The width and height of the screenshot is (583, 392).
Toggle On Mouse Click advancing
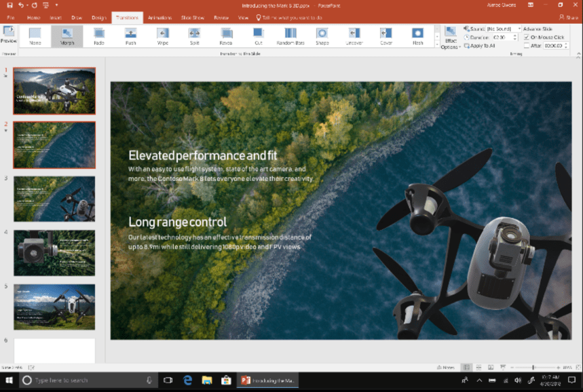(x=527, y=37)
